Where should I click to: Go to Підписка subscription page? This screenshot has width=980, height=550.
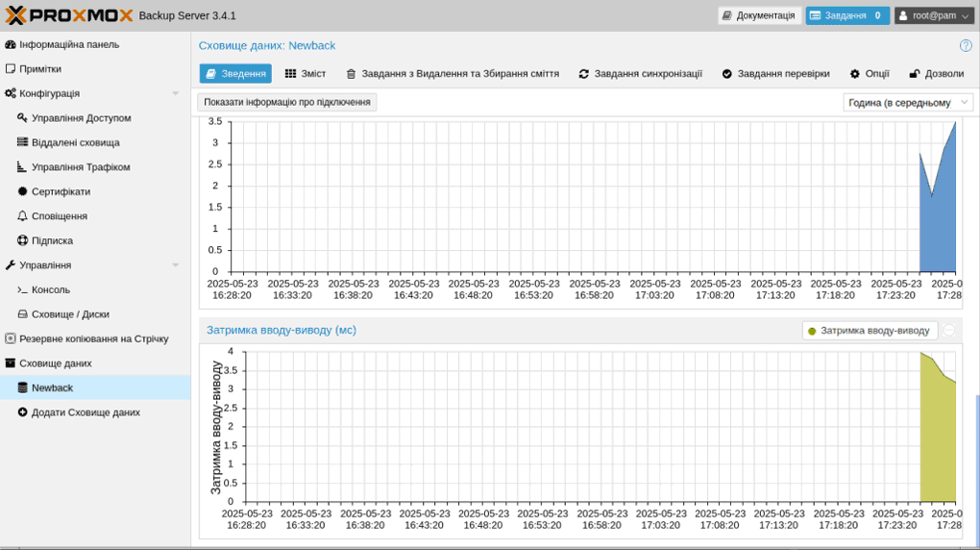click(52, 240)
